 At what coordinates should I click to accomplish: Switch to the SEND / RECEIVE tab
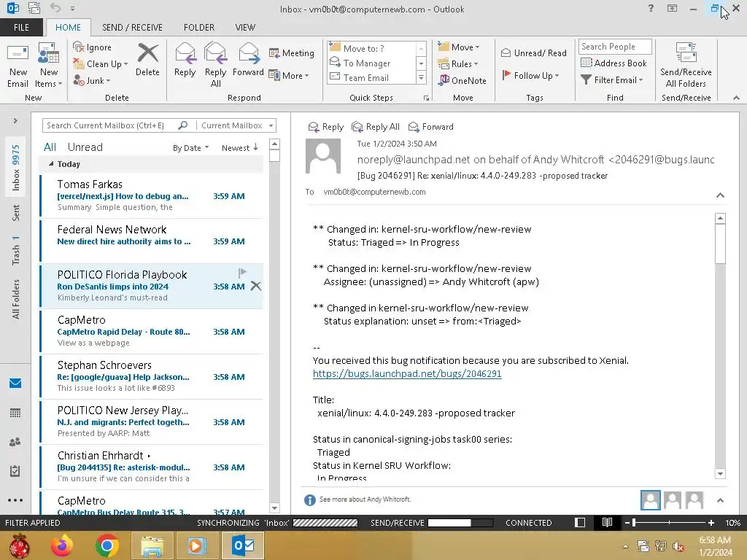(x=132, y=27)
